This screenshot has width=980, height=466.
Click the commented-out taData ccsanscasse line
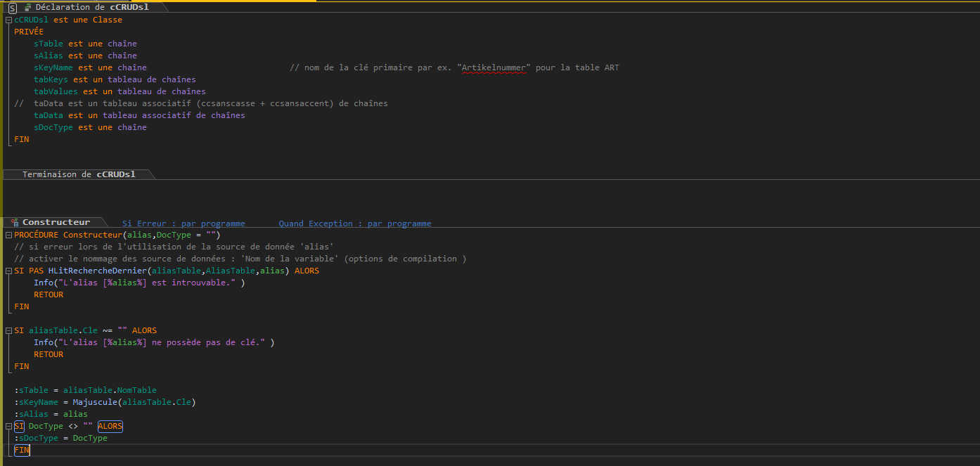[201, 103]
